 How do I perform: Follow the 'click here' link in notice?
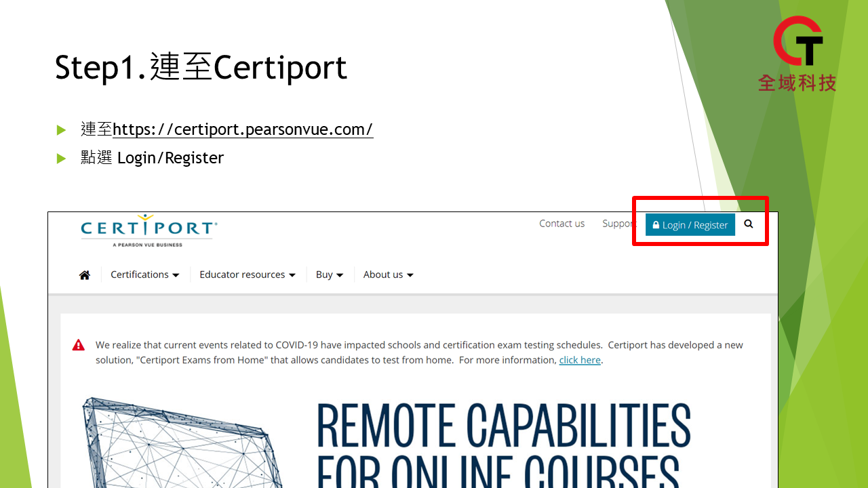click(x=580, y=360)
